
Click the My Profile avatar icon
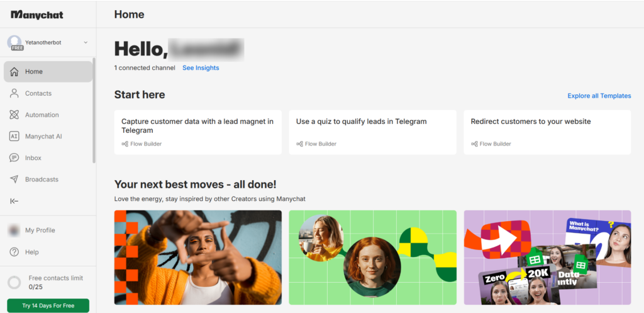[14, 230]
